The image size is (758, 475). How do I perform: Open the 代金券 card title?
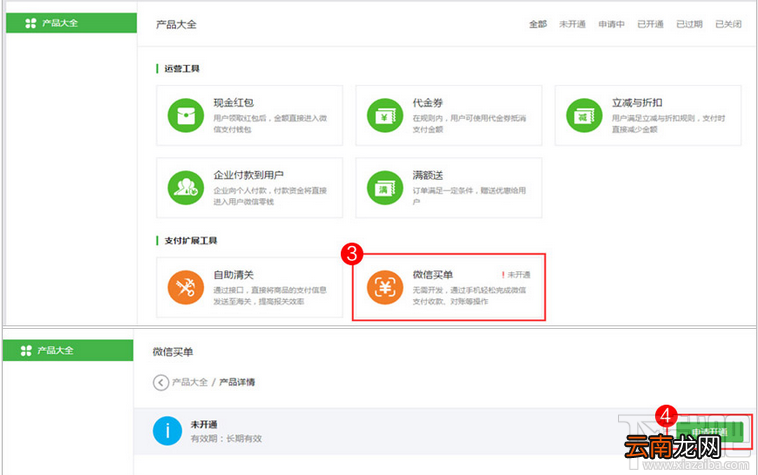point(428,103)
